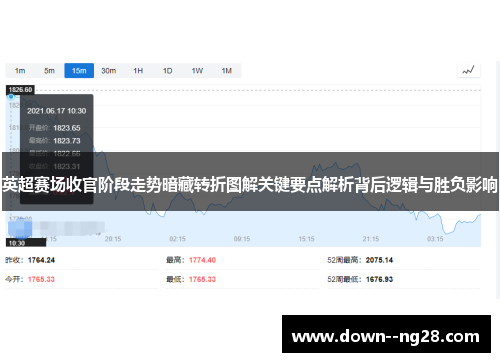Switch to the 1W interval tab

pos(197,71)
